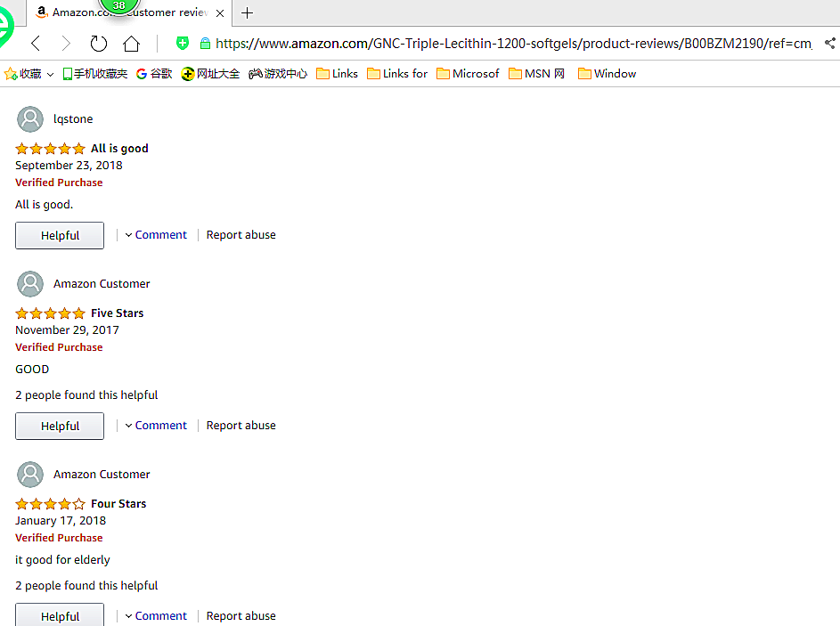Open the Links bookmark folder
The width and height of the screenshot is (840, 626).
pyautogui.click(x=337, y=74)
